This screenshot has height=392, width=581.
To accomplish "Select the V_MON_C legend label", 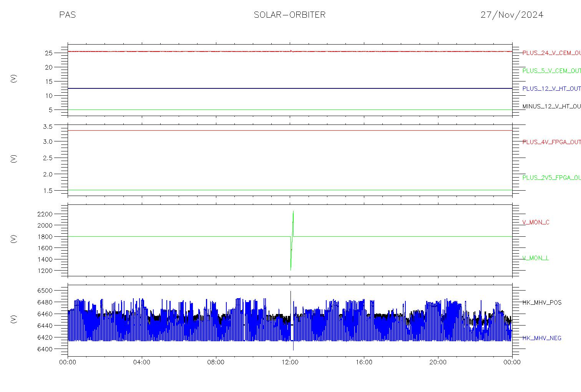I will pyautogui.click(x=536, y=223).
